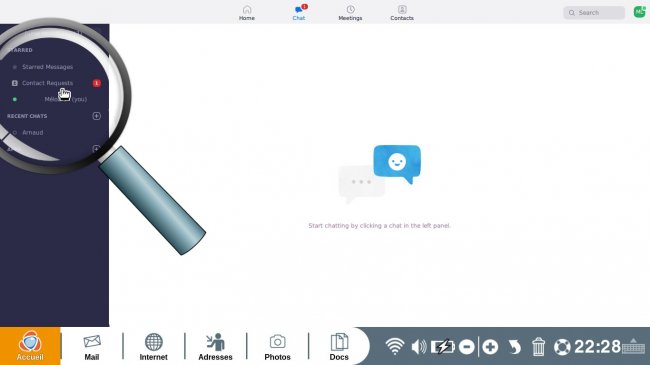Switch to the Chat tab
The width and height of the screenshot is (650, 365).
(299, 13)
